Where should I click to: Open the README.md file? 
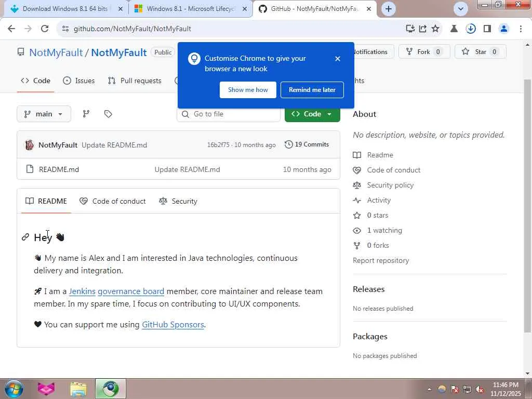coord(59,169)
